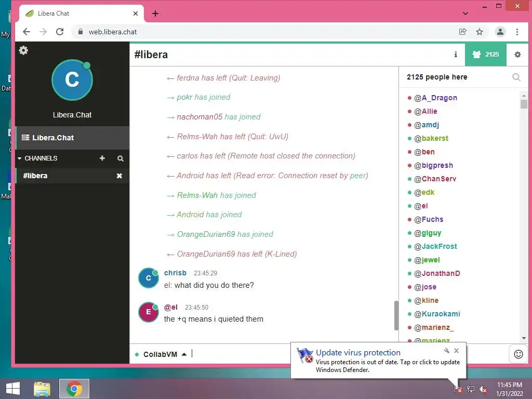The image size is (532, 399).
Task: Click Update virus protection notification title
Action: 358,353
